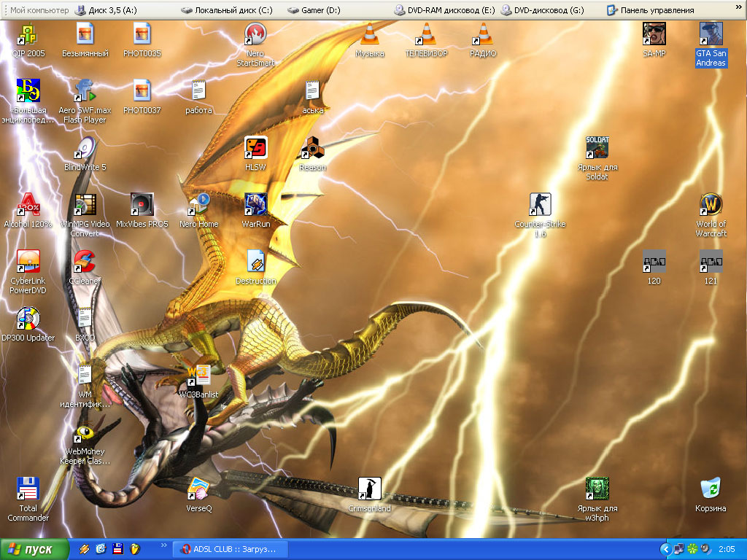Select the WinMPG Video Convert icon

click(85, 215)
